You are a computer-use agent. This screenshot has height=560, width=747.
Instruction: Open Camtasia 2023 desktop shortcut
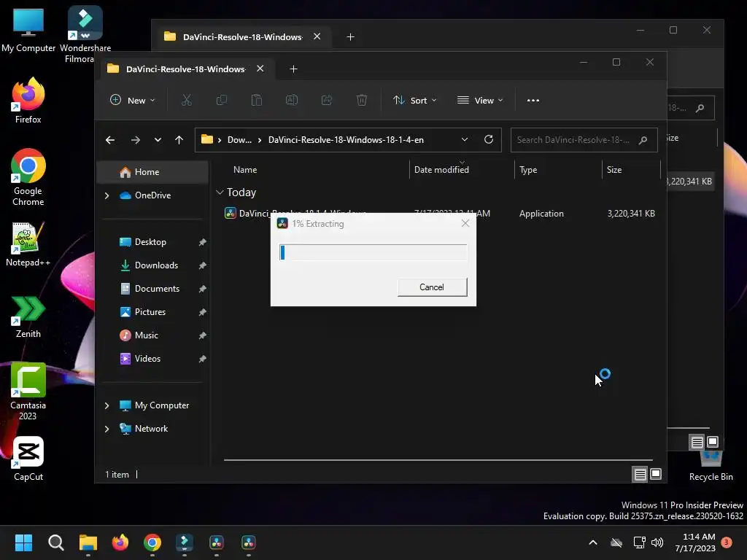[x=28, y=392]
